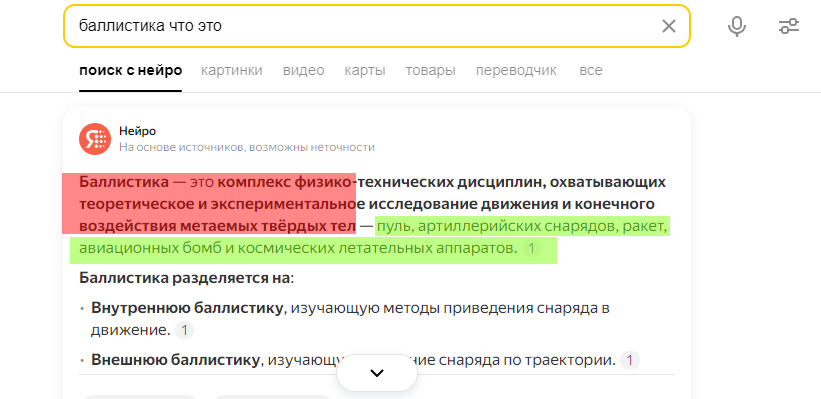Viewport: 821px width, 399px height.
Task: Open the "товары" tab
Action: coord(430,70)
